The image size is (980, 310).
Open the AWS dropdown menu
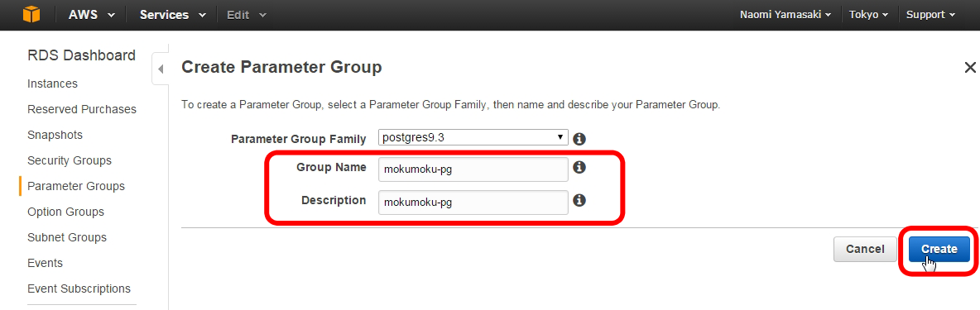pos(91,15)
